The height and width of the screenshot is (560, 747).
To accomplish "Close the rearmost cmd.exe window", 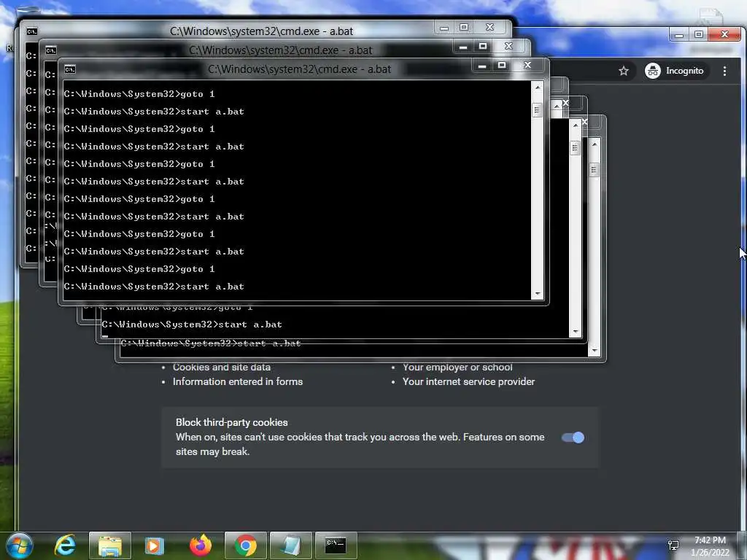I will 489,27.
